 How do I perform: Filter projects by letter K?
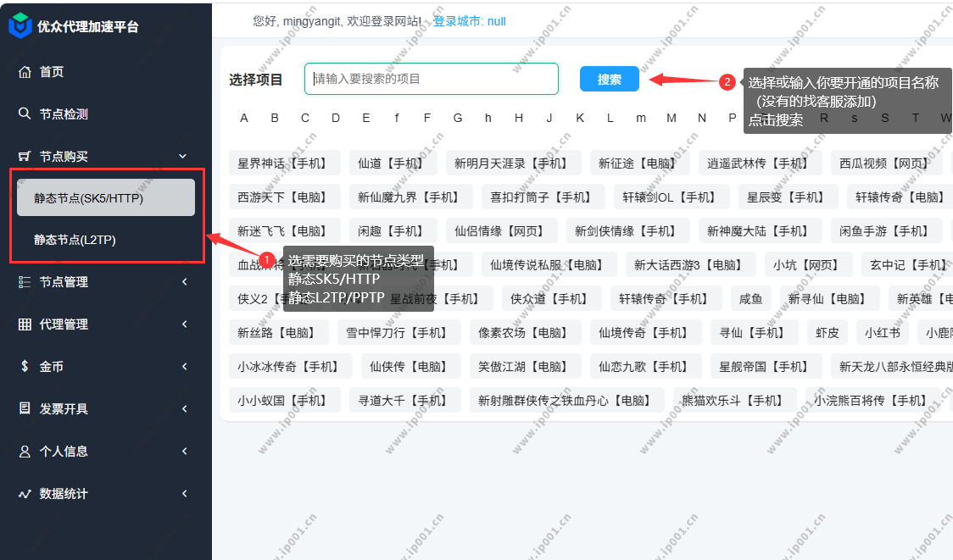coord(580,118)
